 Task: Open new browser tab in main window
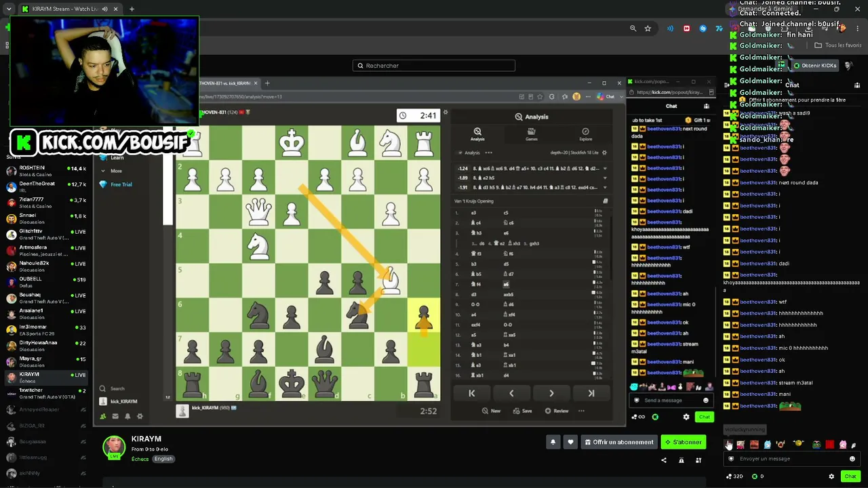coord(132,9)
